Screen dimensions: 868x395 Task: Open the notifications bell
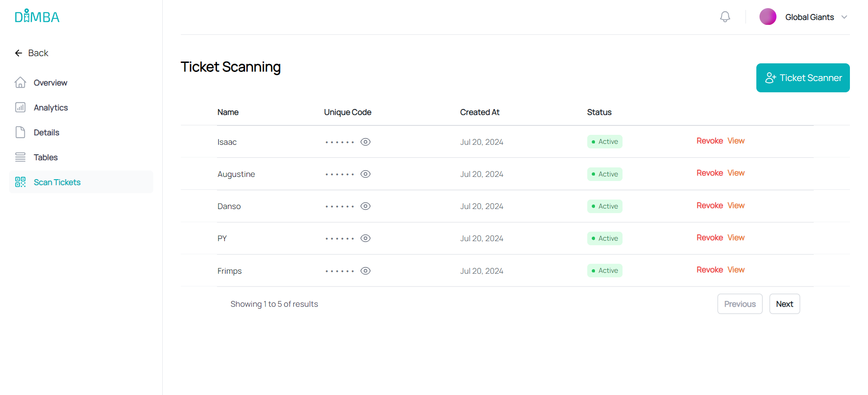point(725,17)
